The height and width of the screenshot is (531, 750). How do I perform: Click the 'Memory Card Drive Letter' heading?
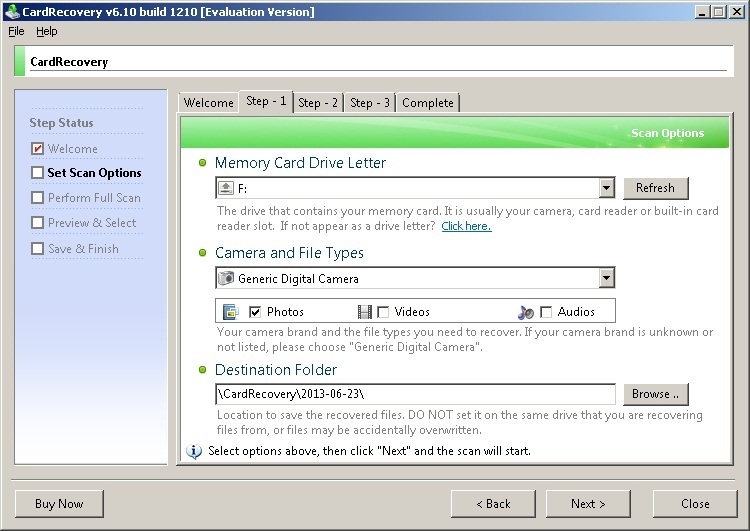point(300,163)
